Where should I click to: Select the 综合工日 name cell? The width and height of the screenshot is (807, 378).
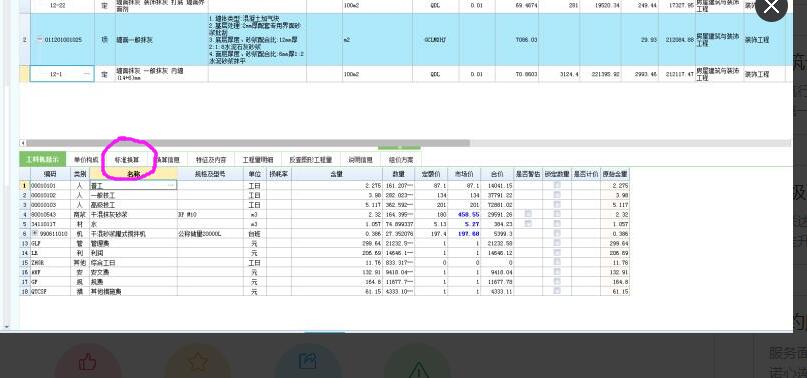coord(133,263)
